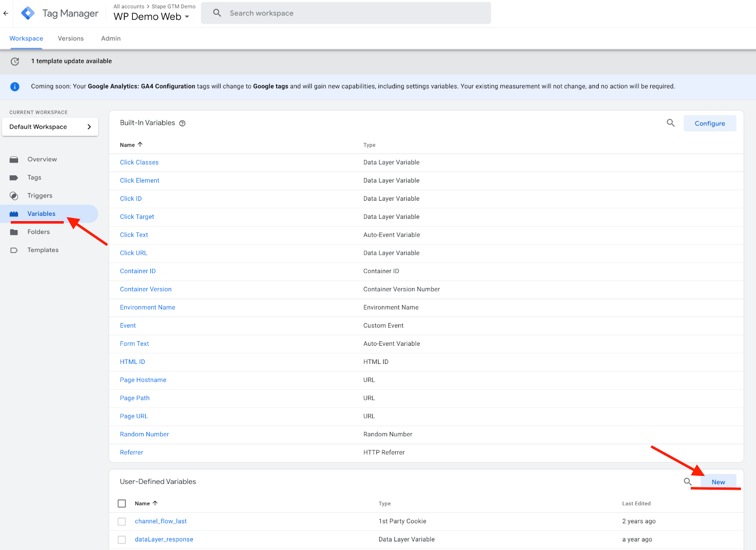Open search for User-Defined Variables

click(687, 482)
